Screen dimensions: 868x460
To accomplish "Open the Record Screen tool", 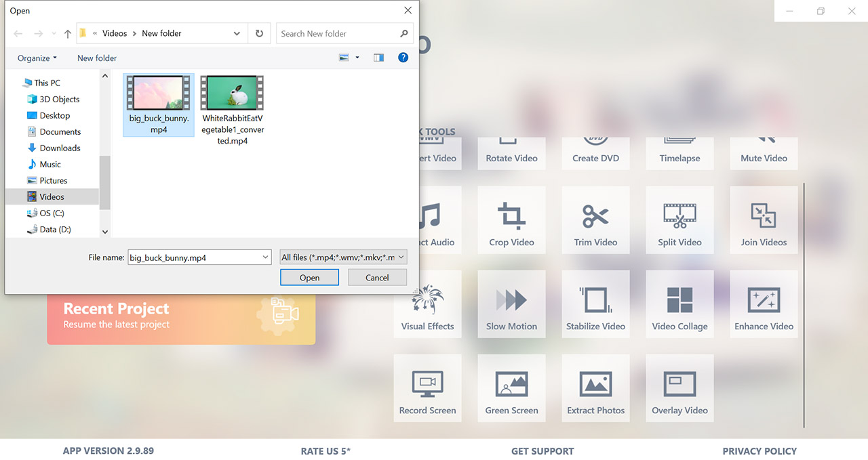I will [x=427, y=388].
